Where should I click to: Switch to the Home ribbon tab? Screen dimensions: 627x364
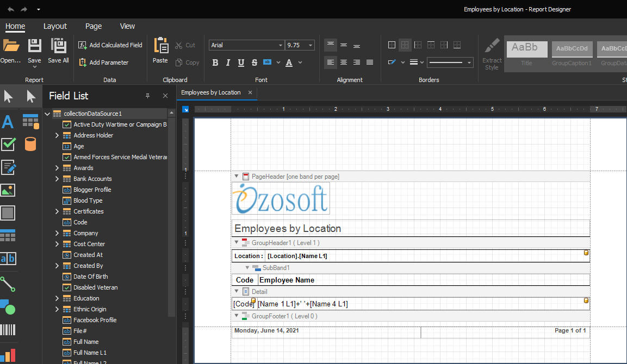(15, 27)
